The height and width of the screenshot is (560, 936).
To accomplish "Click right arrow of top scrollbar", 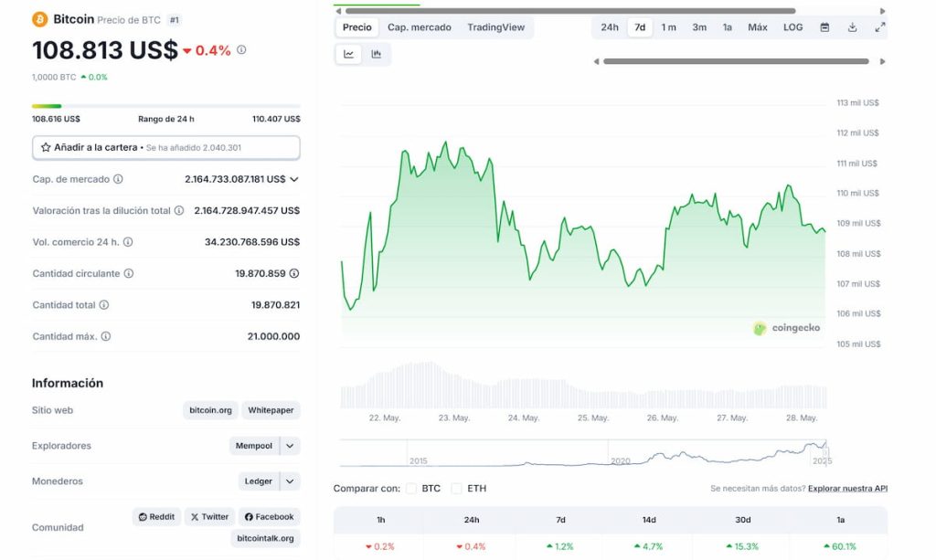I will (x=882, y=11).
